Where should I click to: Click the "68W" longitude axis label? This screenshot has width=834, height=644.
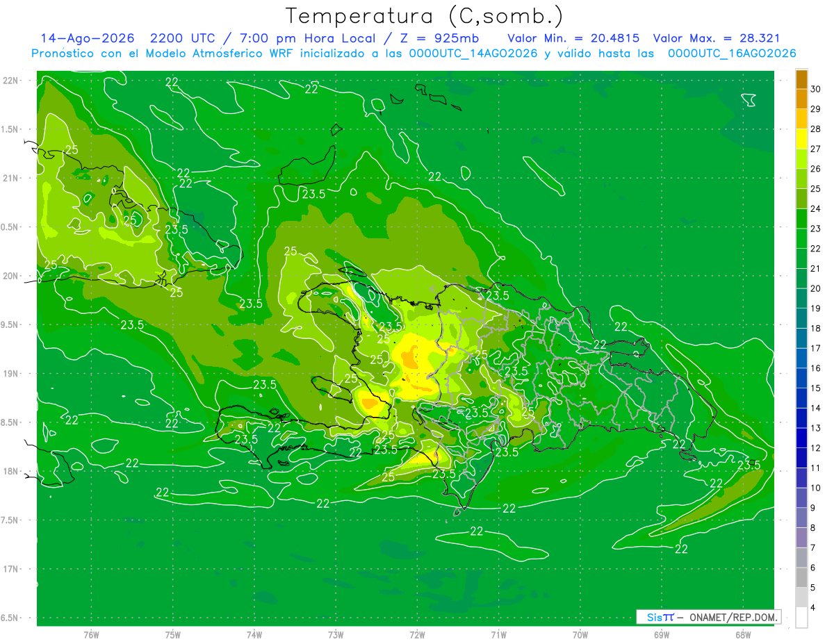(x=743, y=634)
